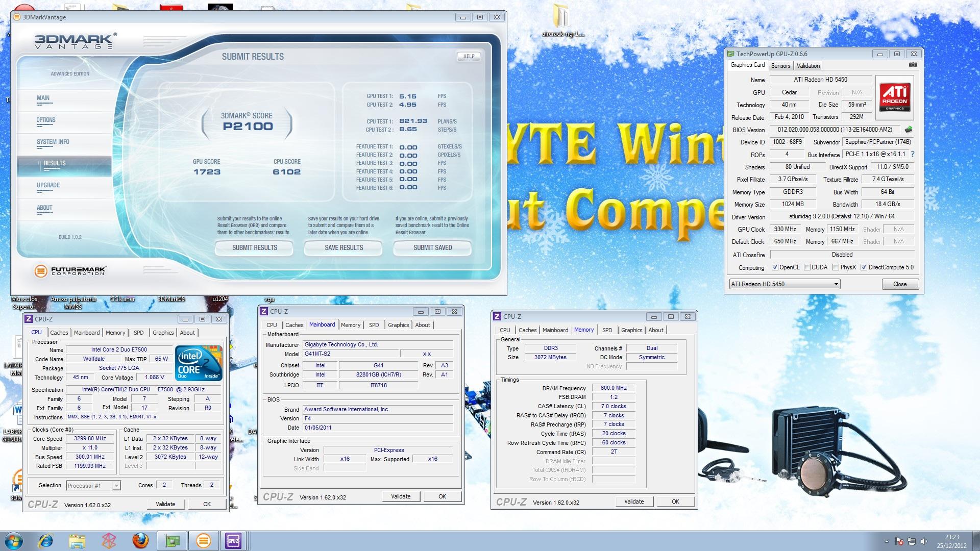Open Windows Explorer from the taskbar
The width and height of the screenshot is (980, 551).
tap(77, 541)
